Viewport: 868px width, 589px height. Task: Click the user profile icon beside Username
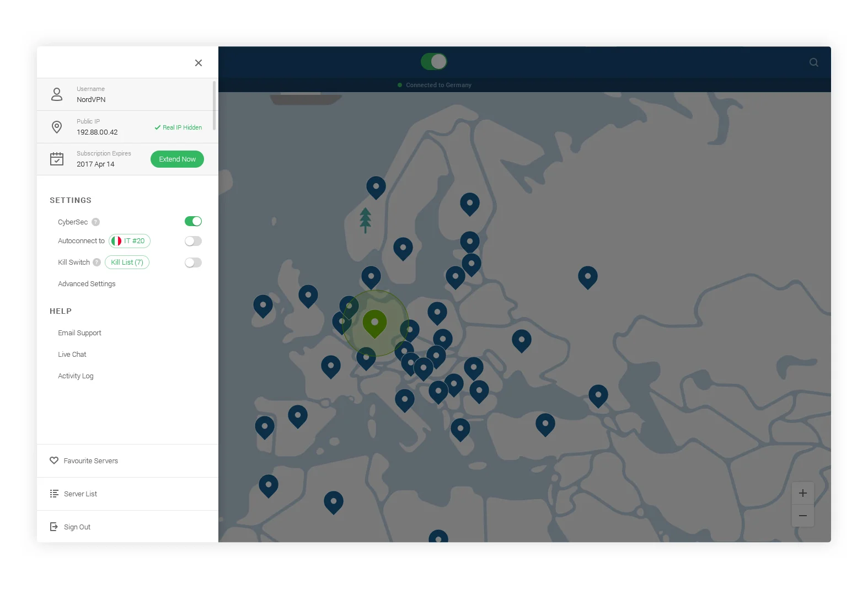coord(57,94)
